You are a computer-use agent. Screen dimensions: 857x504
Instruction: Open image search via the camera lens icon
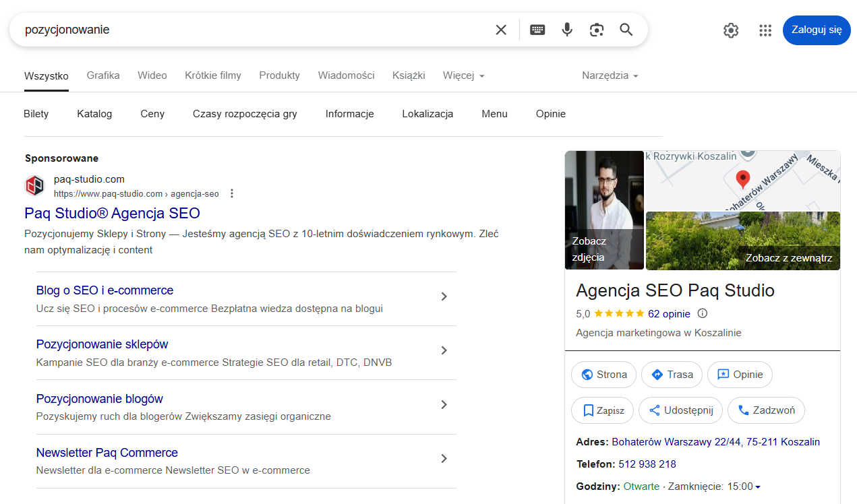[596, 30]
